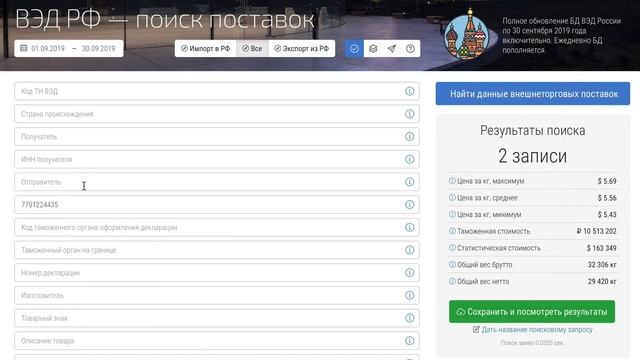Click info icon next to Общий вес нетто
Viewport: 640px width, 360px height.
452,281
